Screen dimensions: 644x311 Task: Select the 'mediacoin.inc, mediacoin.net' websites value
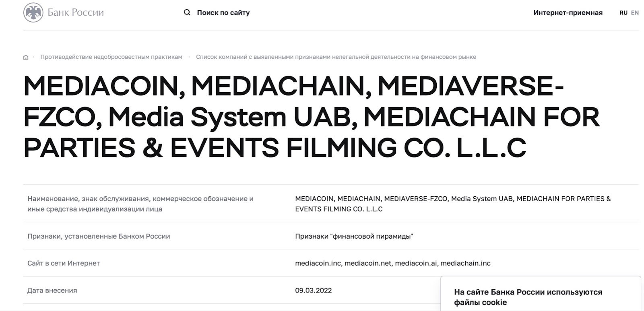393,263
